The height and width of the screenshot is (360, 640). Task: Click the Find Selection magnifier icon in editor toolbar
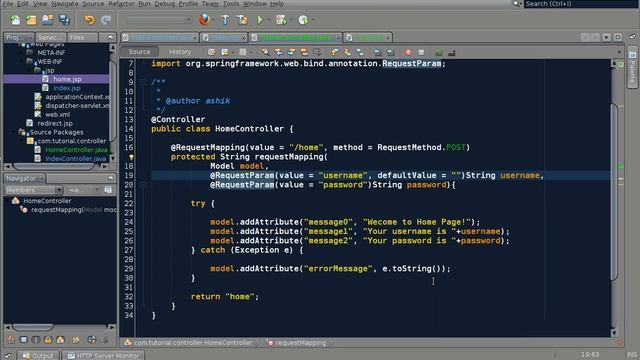pyautogui.click(x=265, y=52)
